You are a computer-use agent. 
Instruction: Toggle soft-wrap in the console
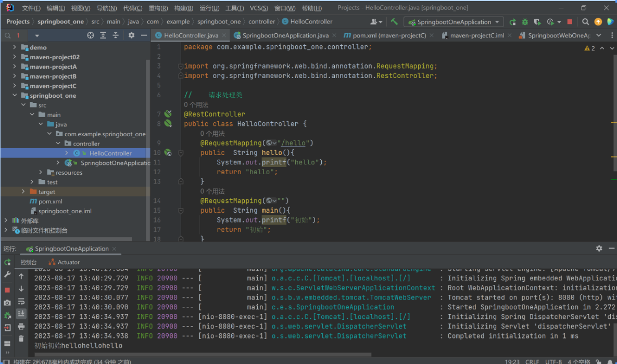point(21,301)
